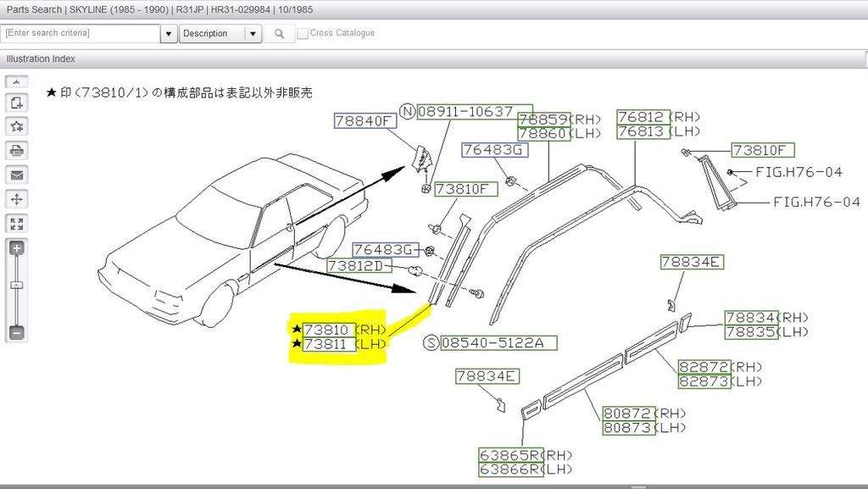The image size is (868, 489).
Task: Select part number 78834 (RH)
Action: click(751, 317)
